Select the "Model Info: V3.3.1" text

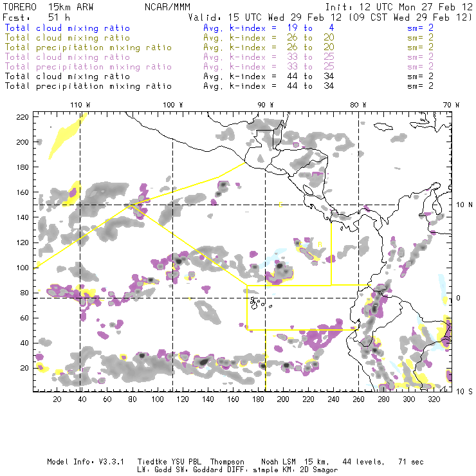[86, 462]
